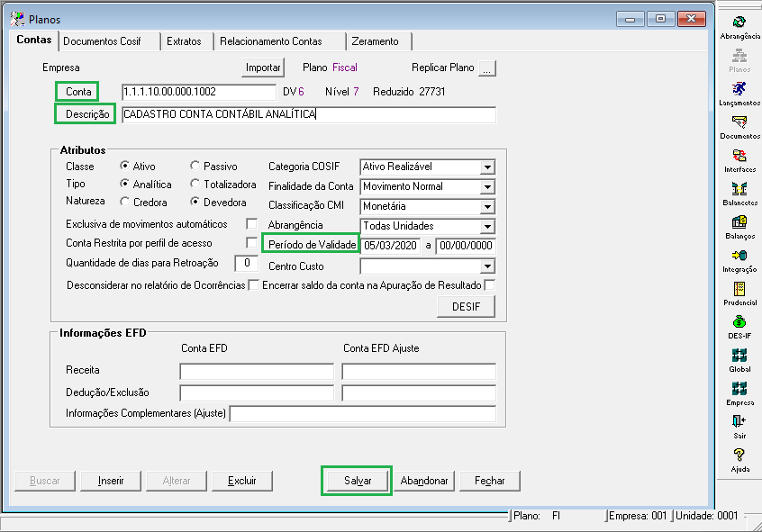Click the Excluir button
Viewport: 762px width, 532px height.
click(x=242, y=481)
